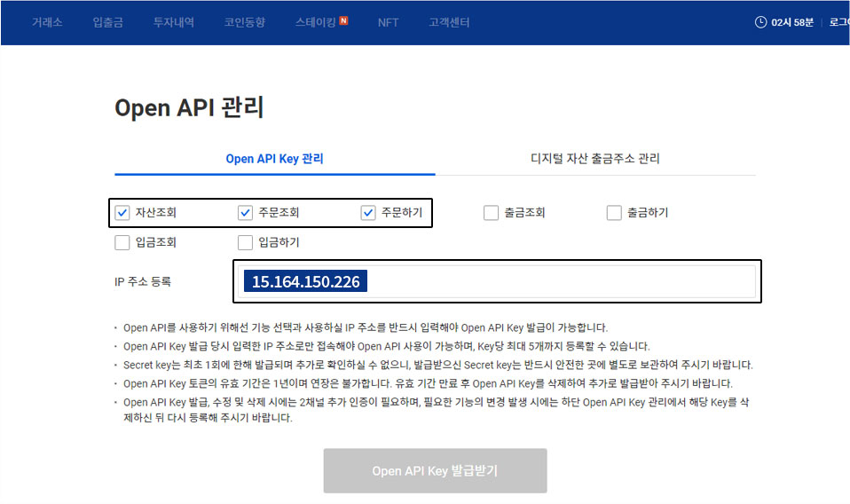Switch to the Open API Key 관리 tab
850x504 pixels.
274,159
